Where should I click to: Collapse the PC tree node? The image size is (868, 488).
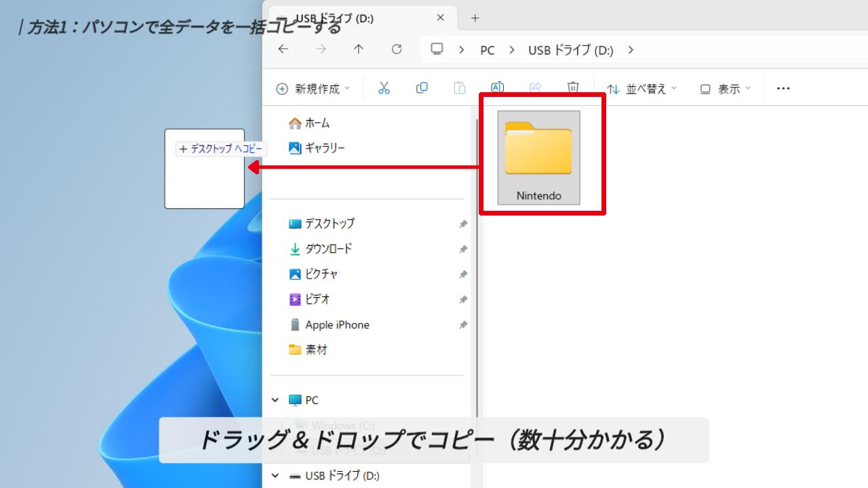click(x=275, y=401)
